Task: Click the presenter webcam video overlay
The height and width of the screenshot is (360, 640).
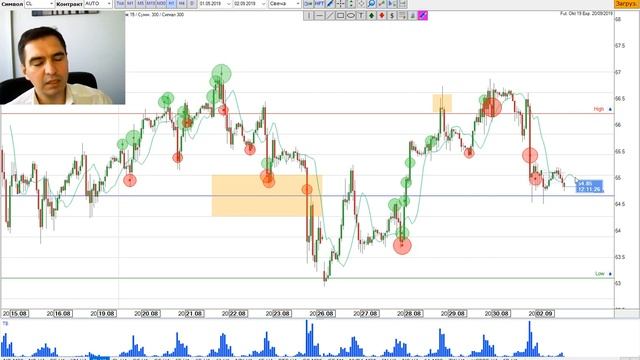Action: pos(63,58)
